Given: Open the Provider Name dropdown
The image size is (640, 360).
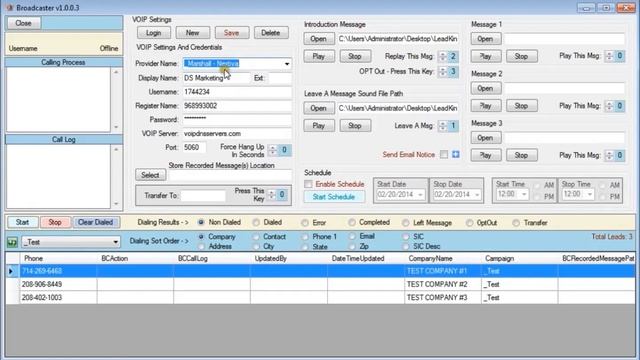Looking at the screenshot, I should [287, 64].
